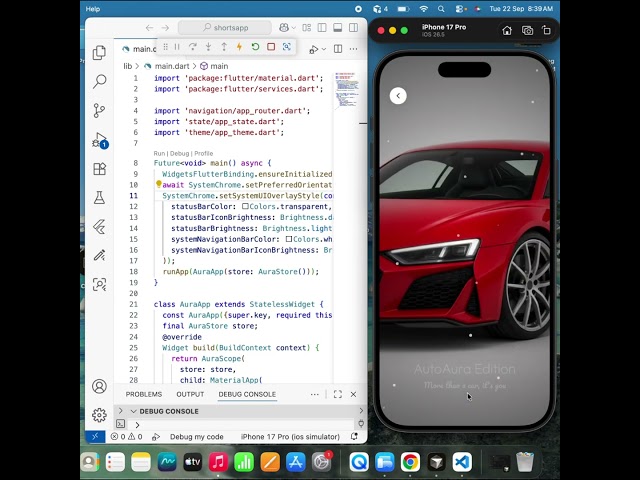Switch to the PROBLEMS panel tab

144,394
